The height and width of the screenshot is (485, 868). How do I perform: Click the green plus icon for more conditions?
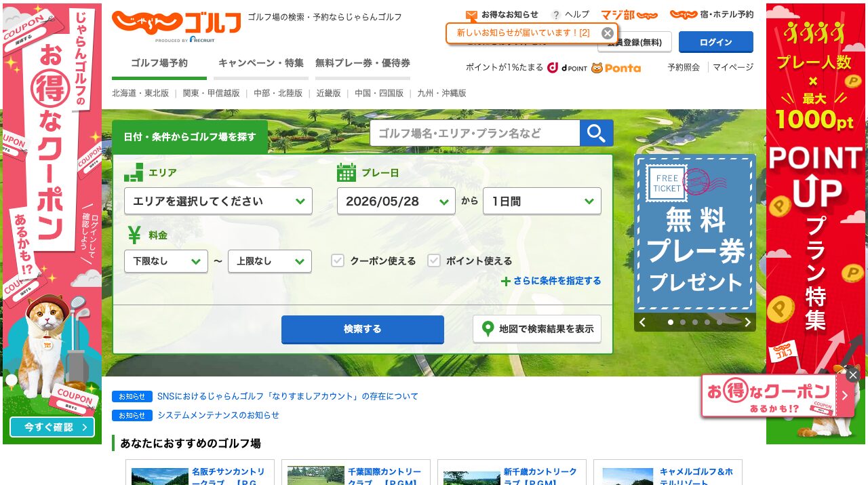pos(505,282)
